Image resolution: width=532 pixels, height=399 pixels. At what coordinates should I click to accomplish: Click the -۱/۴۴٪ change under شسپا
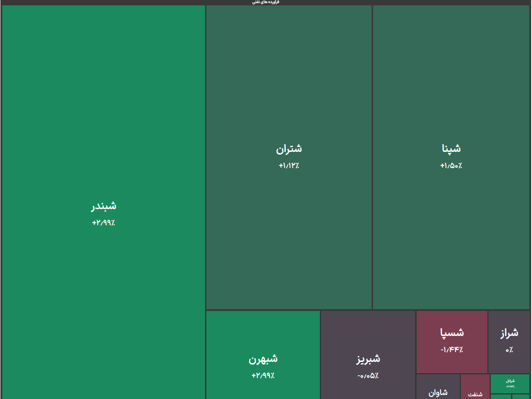pos(452,350)
